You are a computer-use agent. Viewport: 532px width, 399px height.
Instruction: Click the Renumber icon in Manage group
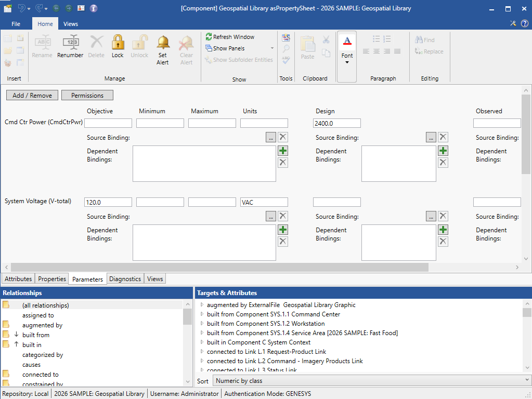(70, 43)
